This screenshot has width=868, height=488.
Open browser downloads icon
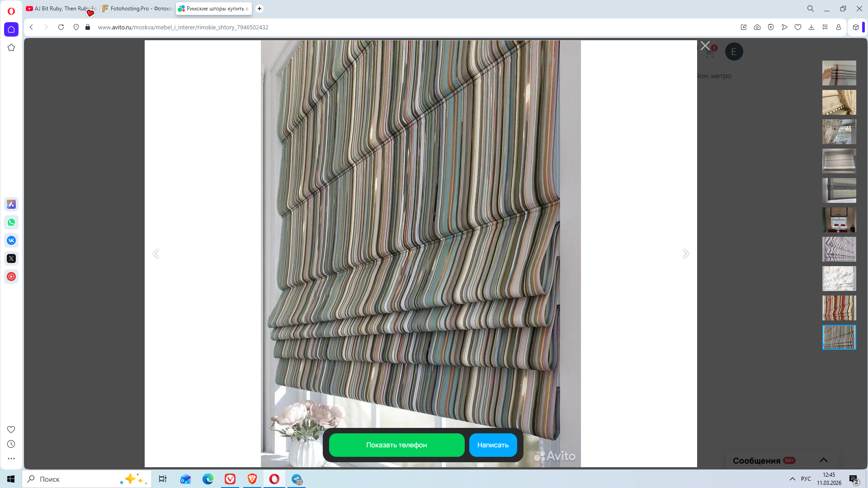click(811, 27)
